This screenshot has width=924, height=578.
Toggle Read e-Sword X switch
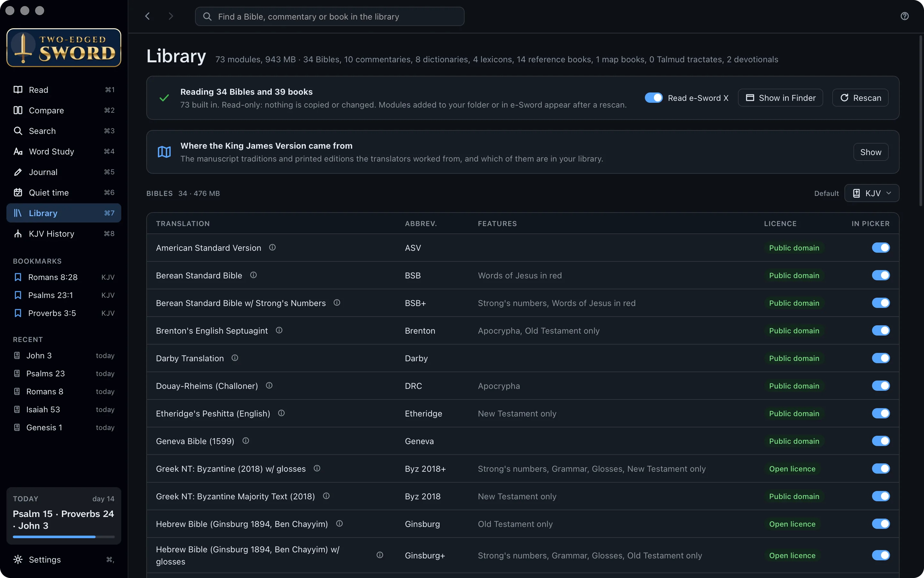[654, 98]
